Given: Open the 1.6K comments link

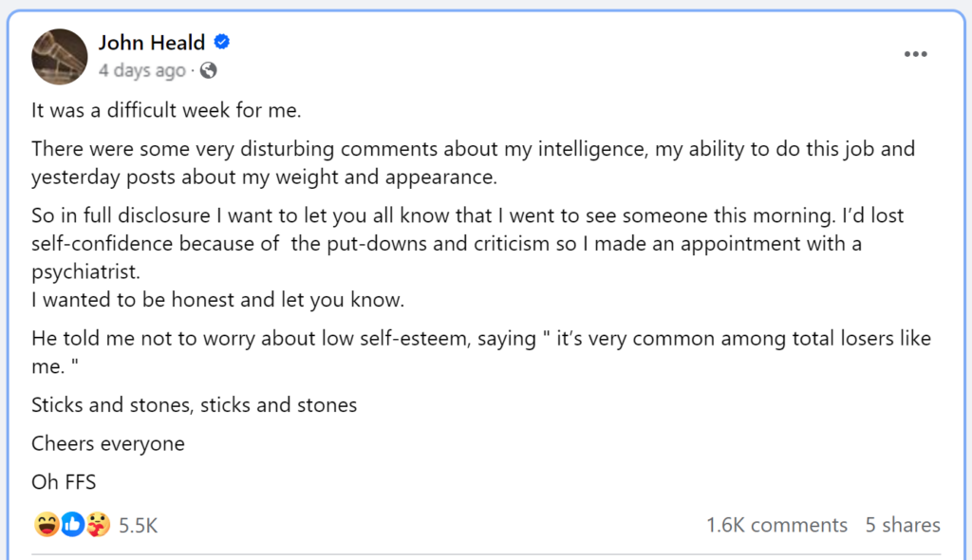Looking at the screenshot, I should tap(776, 525).
